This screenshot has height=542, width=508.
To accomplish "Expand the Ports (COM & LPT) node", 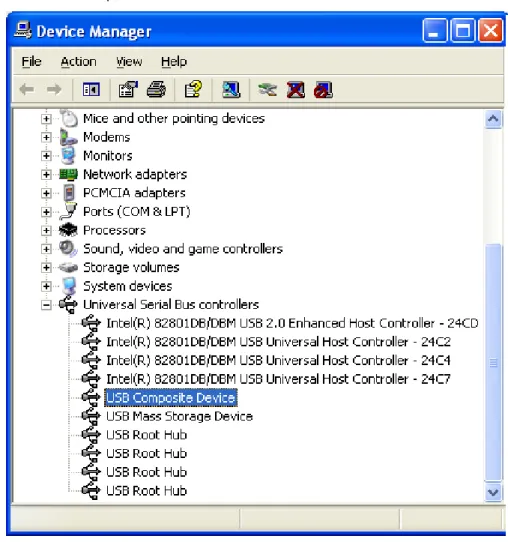I will (x=46, y=212).
